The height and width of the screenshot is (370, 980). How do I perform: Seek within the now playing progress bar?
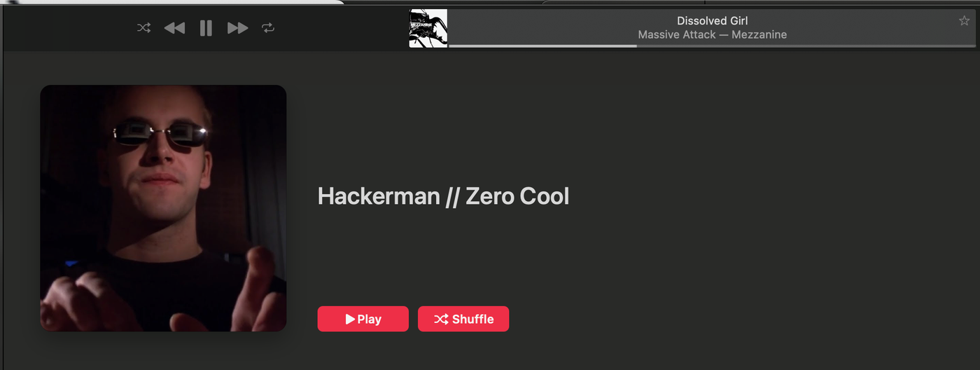(712, 46)
